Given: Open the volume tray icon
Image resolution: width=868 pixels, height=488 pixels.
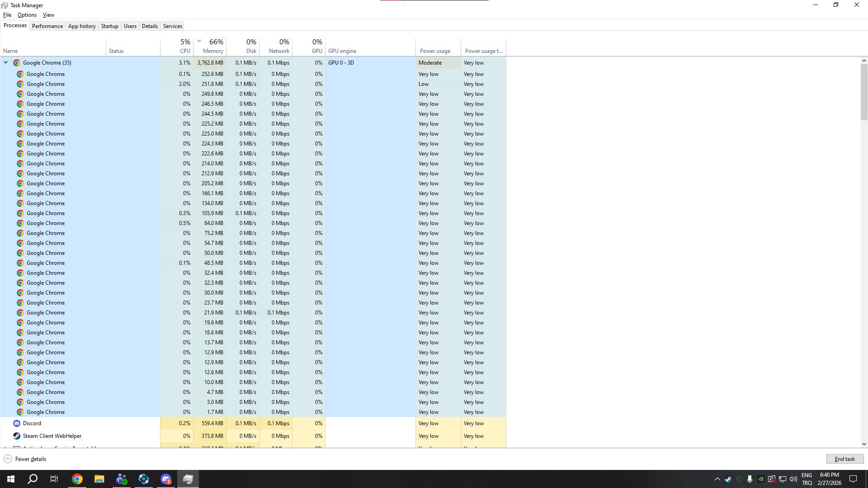Looking at the screenshot, I should click(793, 479).
